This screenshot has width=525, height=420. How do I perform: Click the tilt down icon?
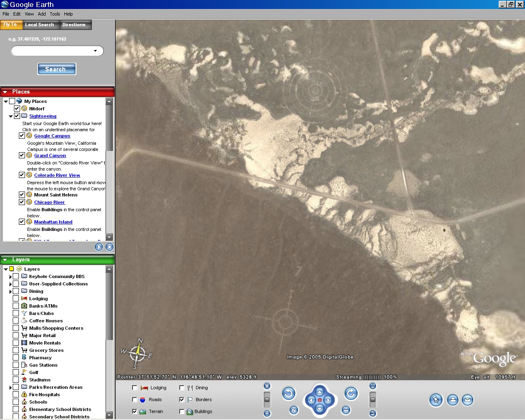tap(373, 413)
